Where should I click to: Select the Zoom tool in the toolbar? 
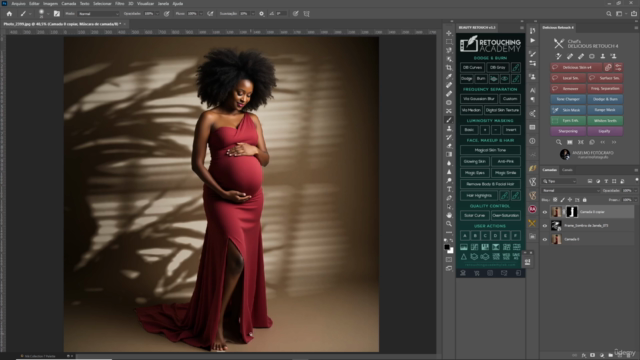point(449,224)
